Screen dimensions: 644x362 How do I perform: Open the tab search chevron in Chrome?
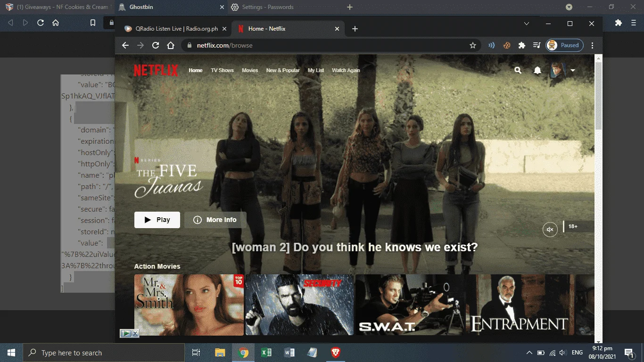pos(527,23)
